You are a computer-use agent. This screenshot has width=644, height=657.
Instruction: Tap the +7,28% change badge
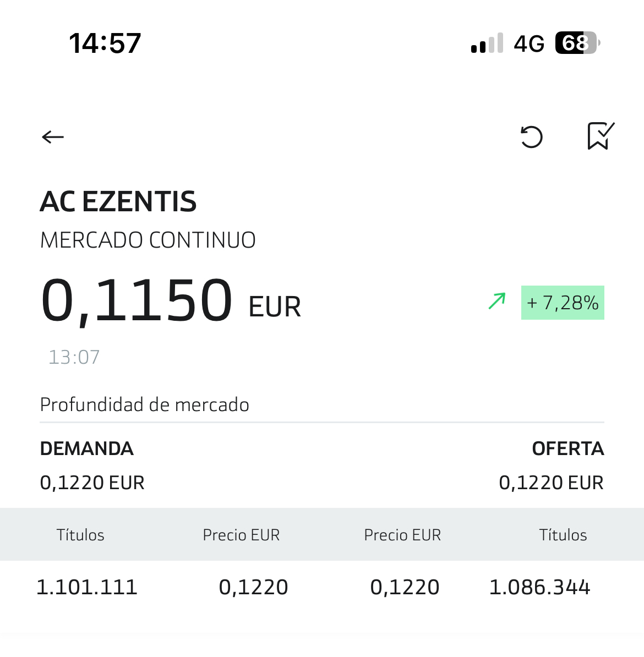coord(563,303)
